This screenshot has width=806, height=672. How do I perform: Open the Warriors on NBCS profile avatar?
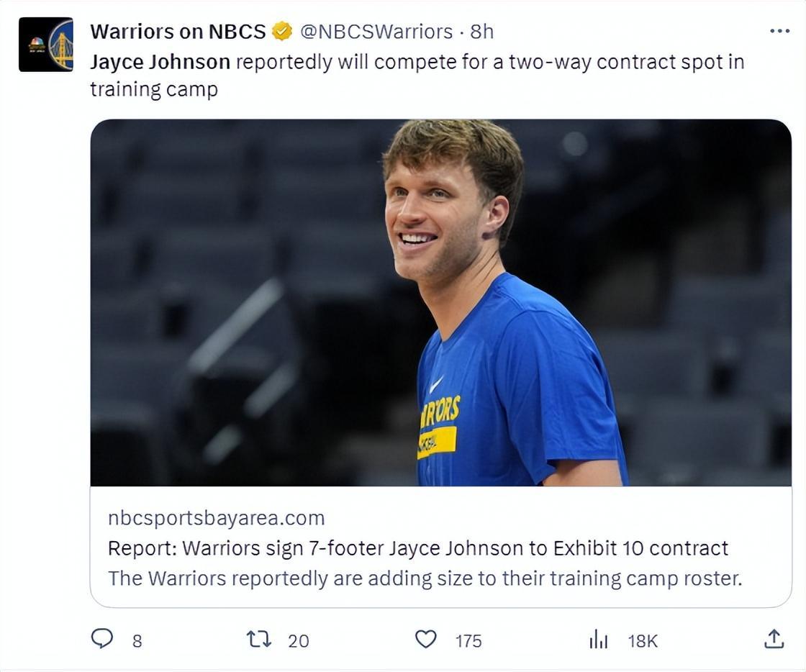[x=46, y=45]
